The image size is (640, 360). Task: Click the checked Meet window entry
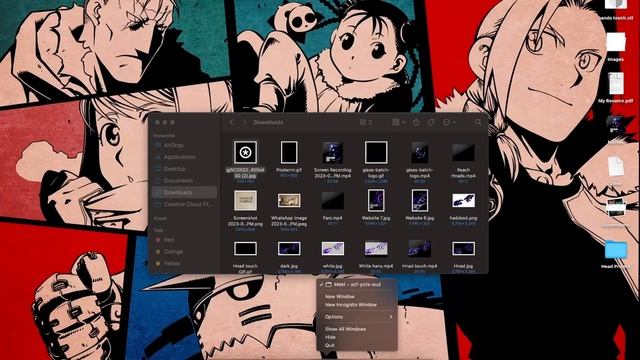pos(357,284)
